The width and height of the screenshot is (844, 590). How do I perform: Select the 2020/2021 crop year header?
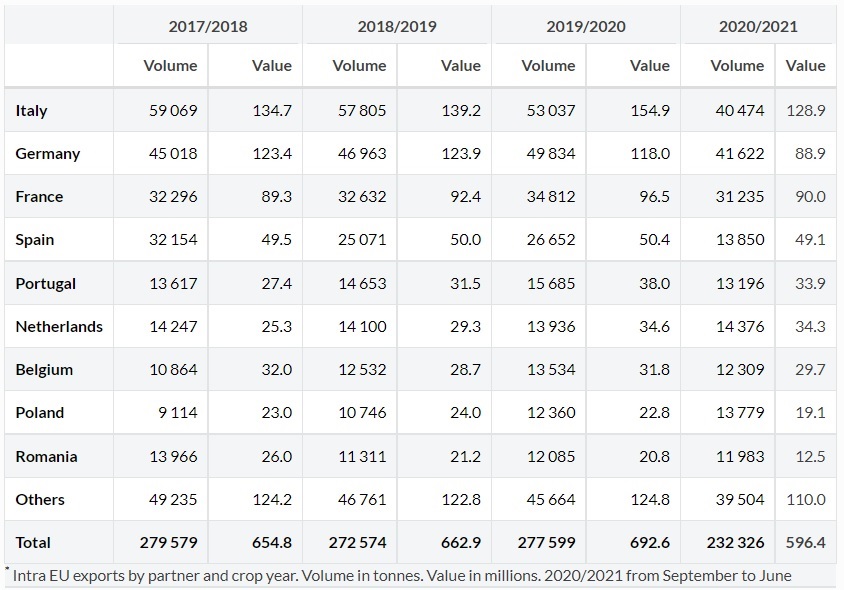tap(758, 26)
